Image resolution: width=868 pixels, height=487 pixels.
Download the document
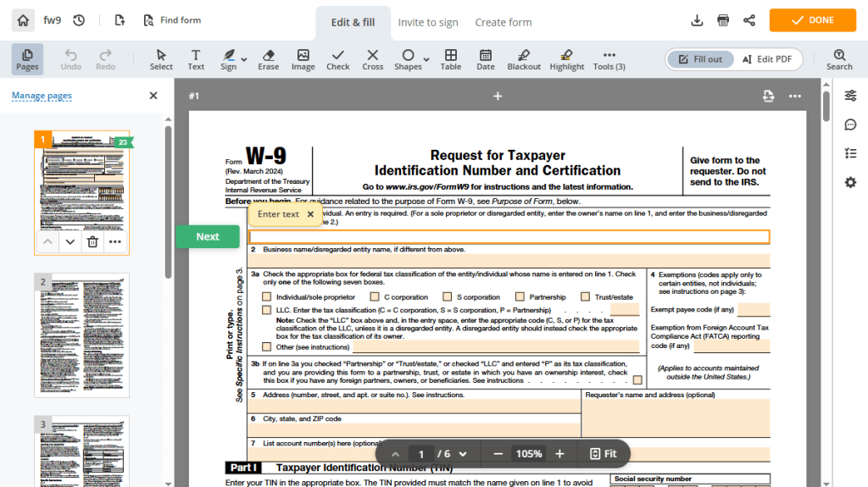coord(697,20)
